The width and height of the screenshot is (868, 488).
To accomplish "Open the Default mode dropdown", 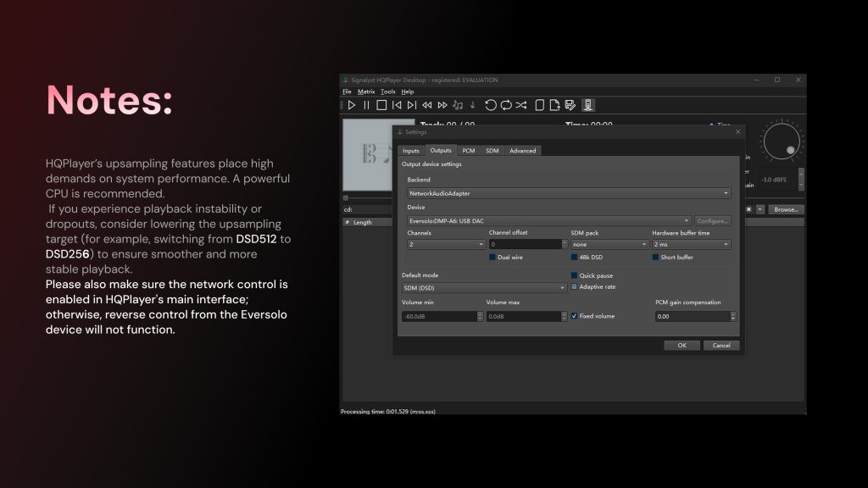I will click(x=484, y=287).
